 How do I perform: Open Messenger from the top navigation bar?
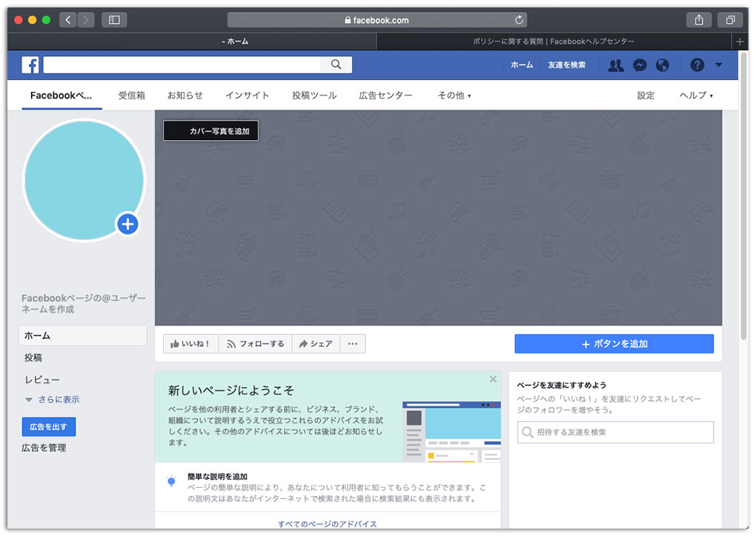pyautogui.click(x=639, y=65)
